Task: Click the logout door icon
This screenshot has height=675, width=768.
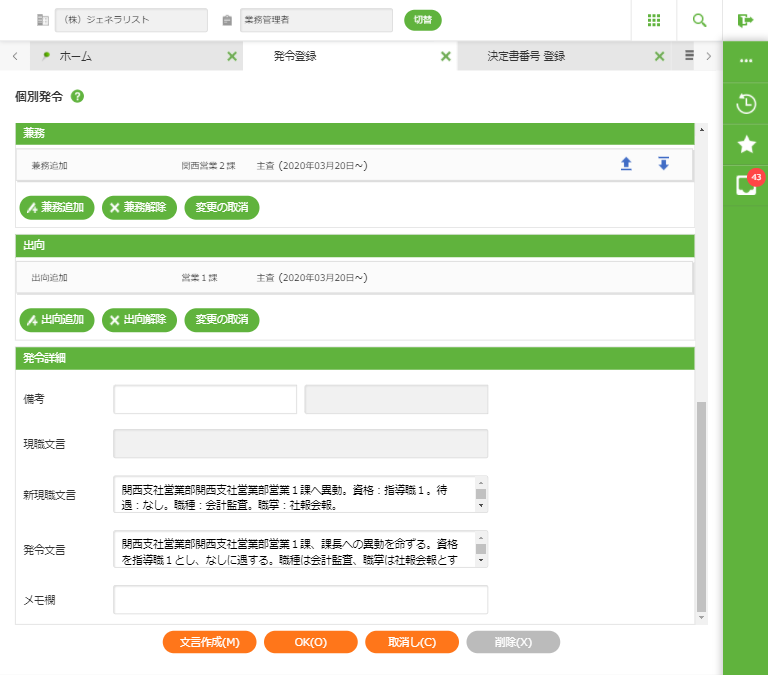Action: (745, 20)
